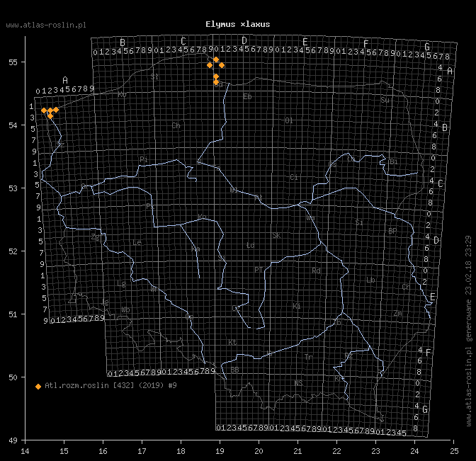This screenshot has width=476, height=461.
Task: Click latitude label '53' on left axis
Action: pyautogui.click(x=13, y=188)
